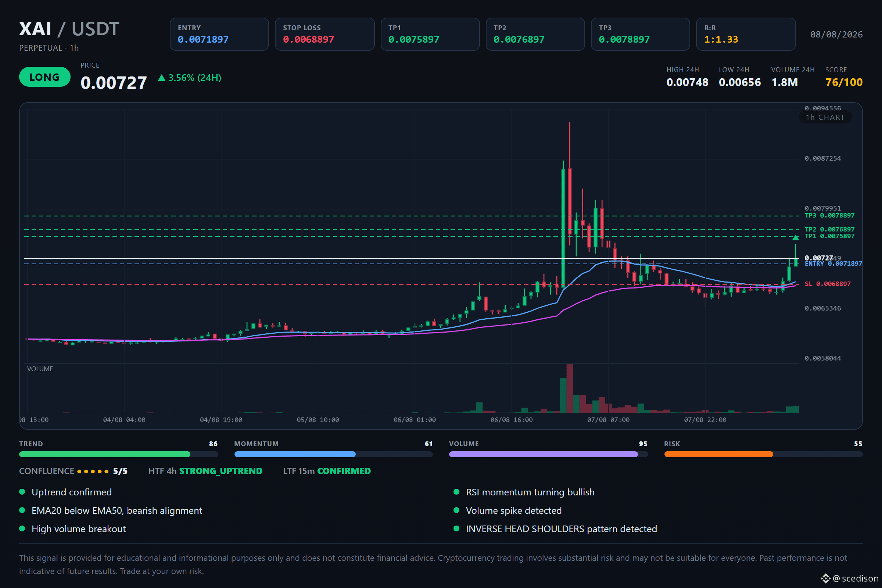Viewport: 882px width, 588px height.
Task: Click the "PERPETUAL · 1h" subtitle
Action: click(49, 48)
